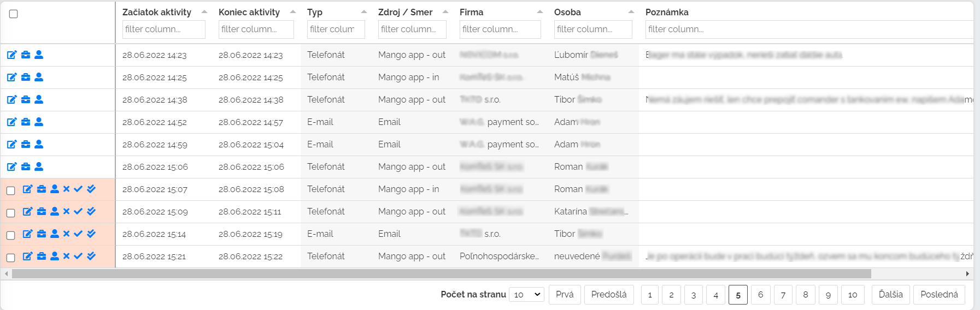This screenshot has width=980, height=310.
Task: Sort by Firma column arrow
Action: coord(540,12)
